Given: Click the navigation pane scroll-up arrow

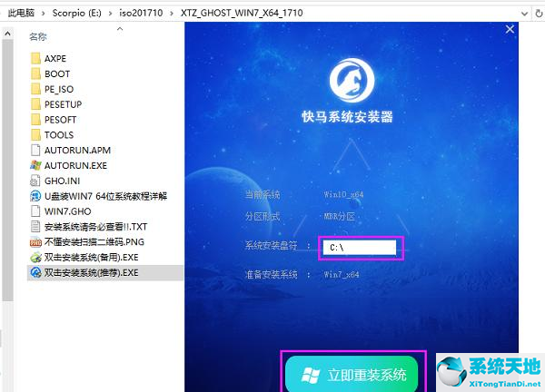Looking at the screenshot, I should 7,34.
